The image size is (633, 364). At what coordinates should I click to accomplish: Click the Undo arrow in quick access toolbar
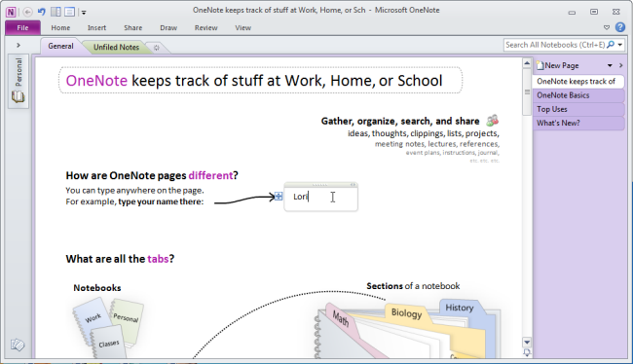[x=41, y=12]
